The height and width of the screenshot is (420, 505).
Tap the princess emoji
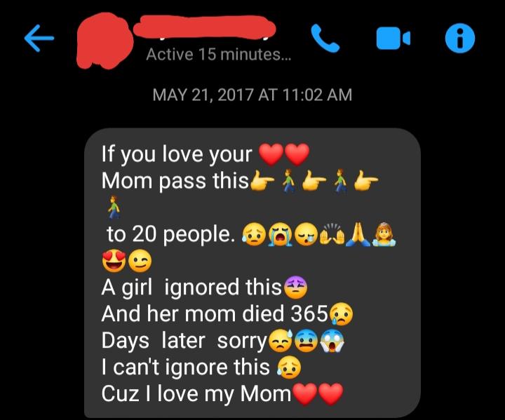[x=384, y=234]
